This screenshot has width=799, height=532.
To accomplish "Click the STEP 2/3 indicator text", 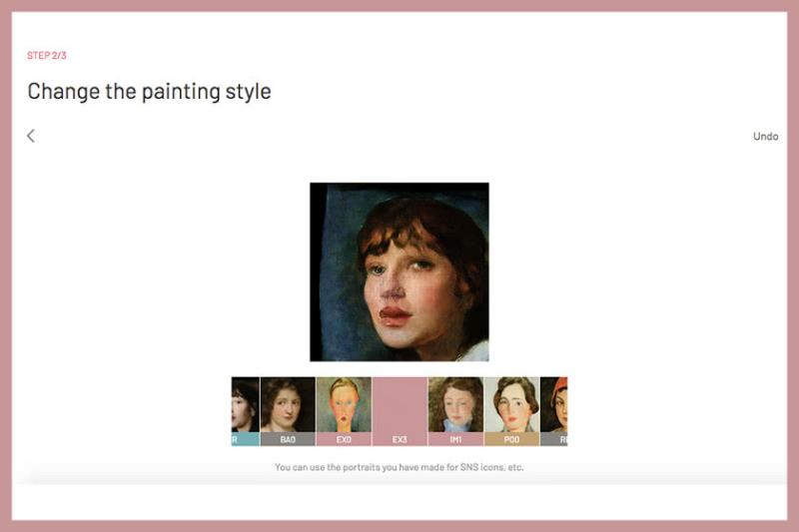I will tap(46, 56).
